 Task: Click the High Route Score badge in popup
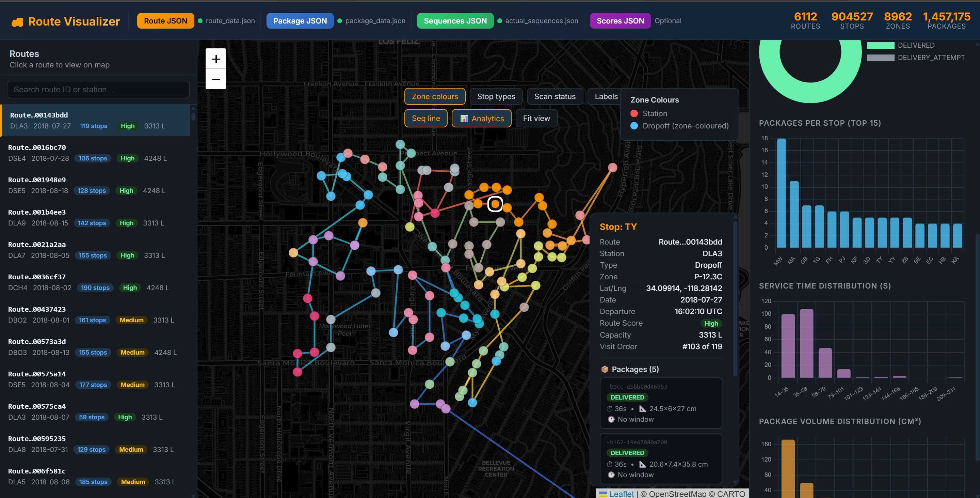click(711, 323)
